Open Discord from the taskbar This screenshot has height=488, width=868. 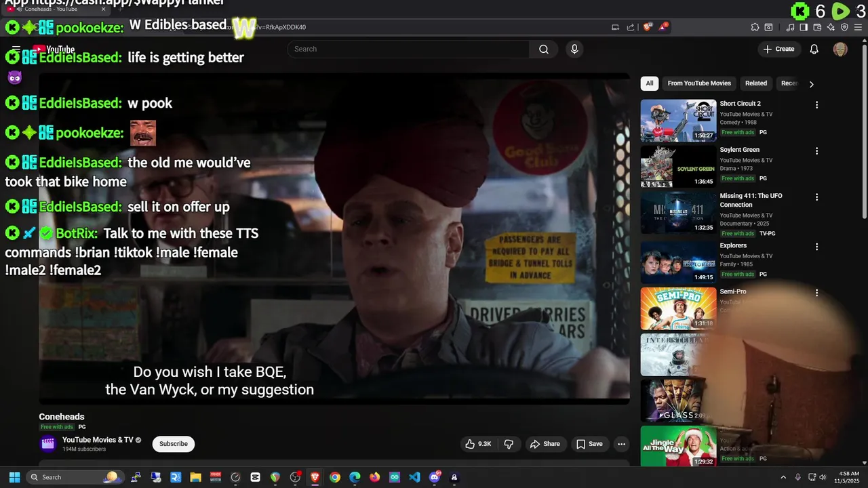click(435, 477)
